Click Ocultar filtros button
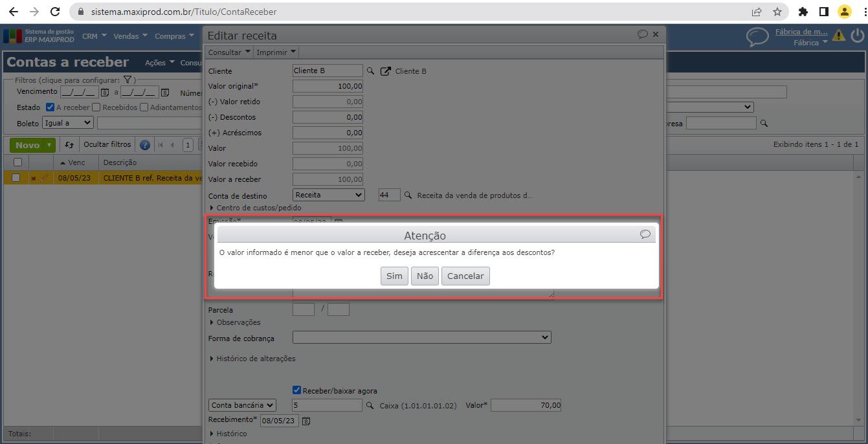Image resolution: width=868 pixels, height=444 pixels. [107, 144]
